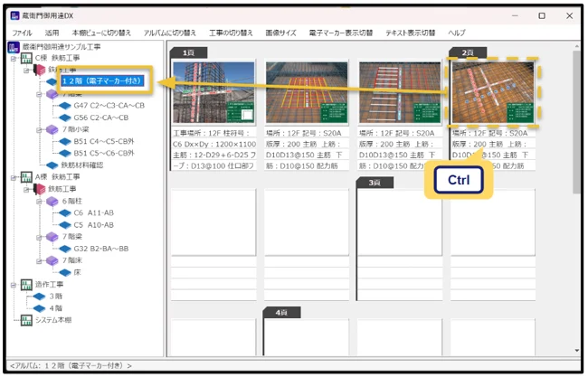Click the blue album icon for G47 C2～C3-CA～CB

65,106
